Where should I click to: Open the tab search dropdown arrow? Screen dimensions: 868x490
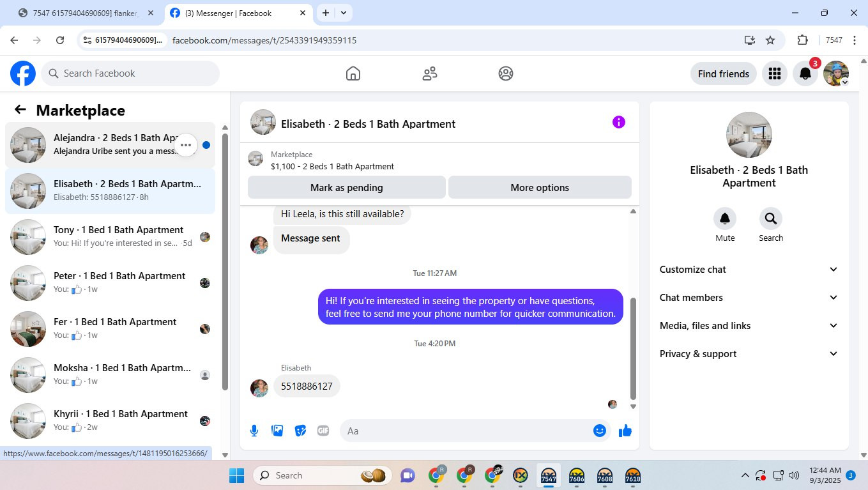coord(344,13)
